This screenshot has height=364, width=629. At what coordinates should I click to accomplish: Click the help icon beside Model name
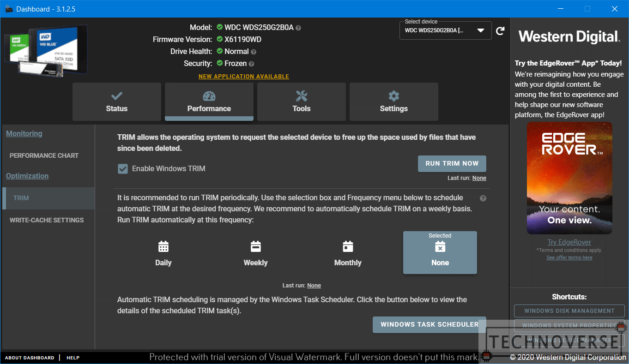click(x=298, y=28)
